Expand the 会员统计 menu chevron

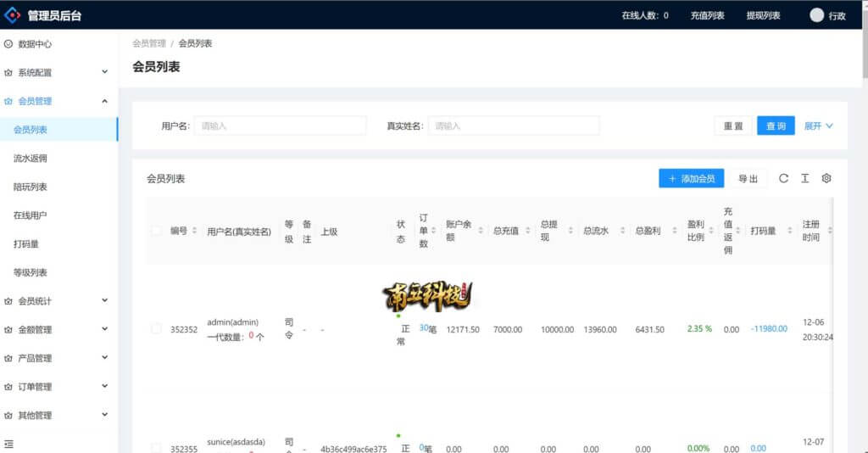[104, 300]
